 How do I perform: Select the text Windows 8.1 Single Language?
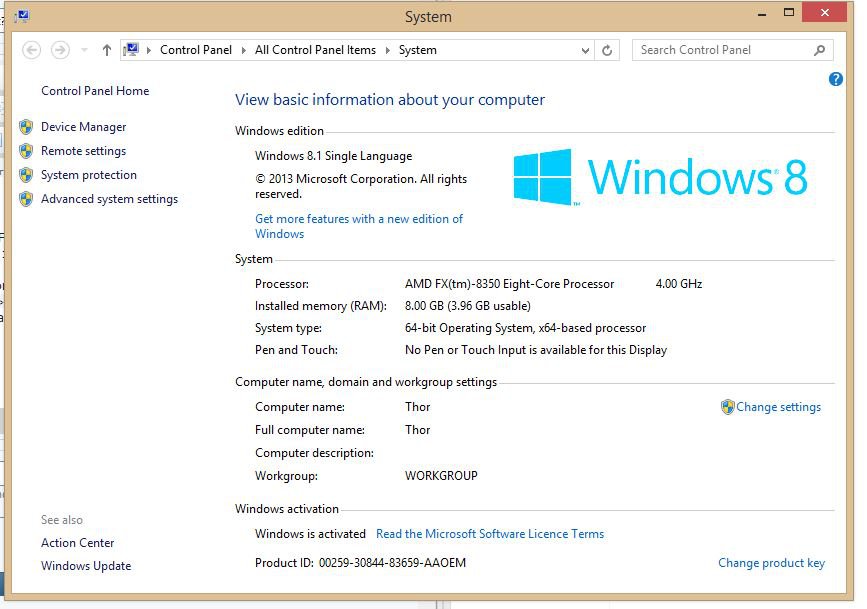click(x=333, y=156)
